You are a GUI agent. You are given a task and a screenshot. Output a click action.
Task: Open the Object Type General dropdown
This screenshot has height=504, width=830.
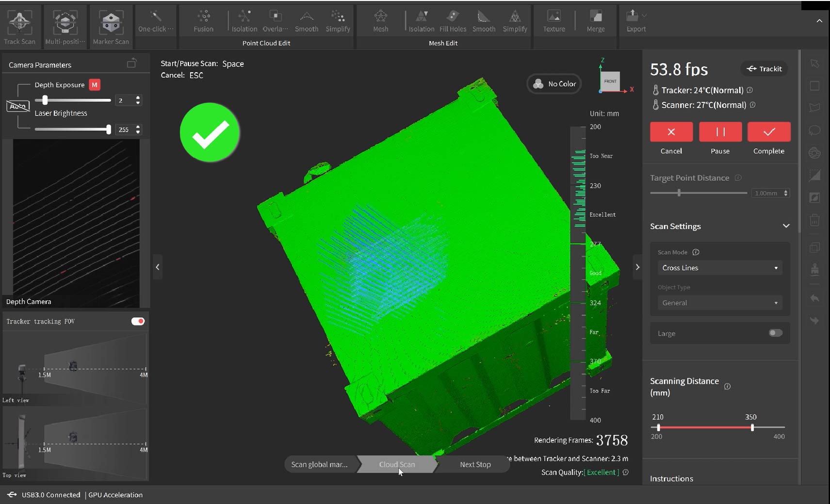[720, 303]
